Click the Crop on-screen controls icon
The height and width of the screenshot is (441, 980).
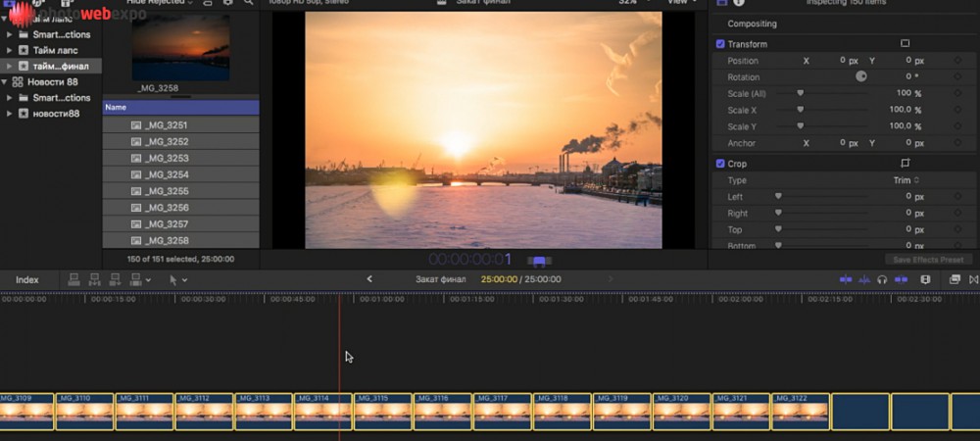[905, 164]
